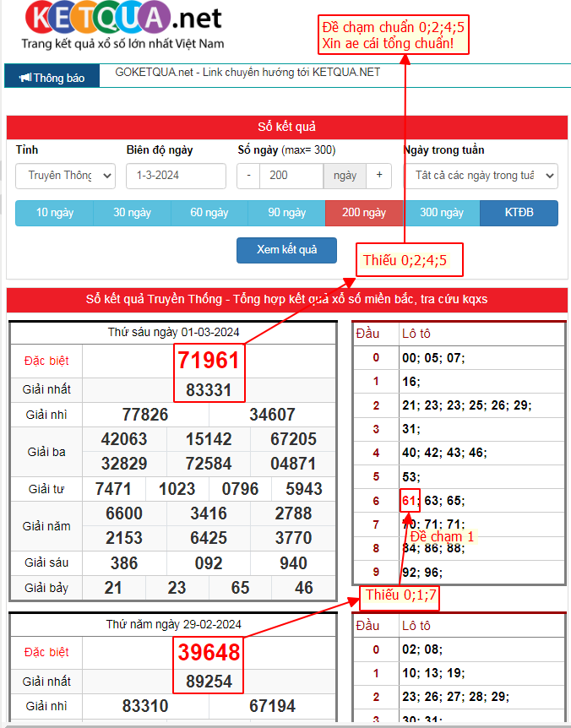The width and height of the screenshot is (571, 728).
Task: Click special prize number 71961
Action: 209,361
